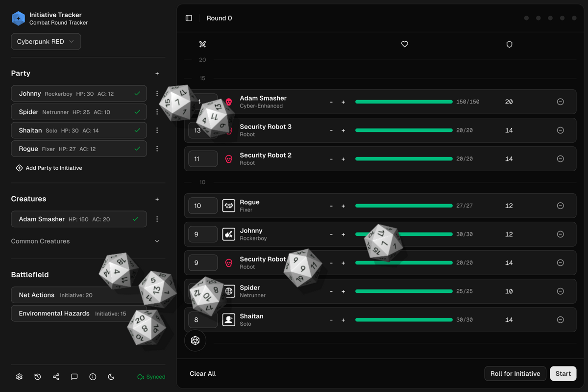Click Security Robot 2 skull icon
Image resolution: width=588 pixels, height=392 pixels.
[x=229, y=159]
